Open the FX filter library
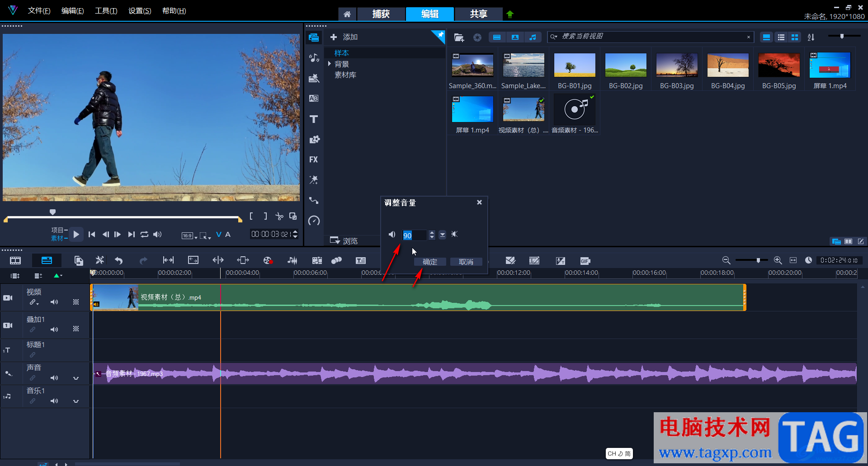This screenshot has width=868, height=466. (314, 160)
